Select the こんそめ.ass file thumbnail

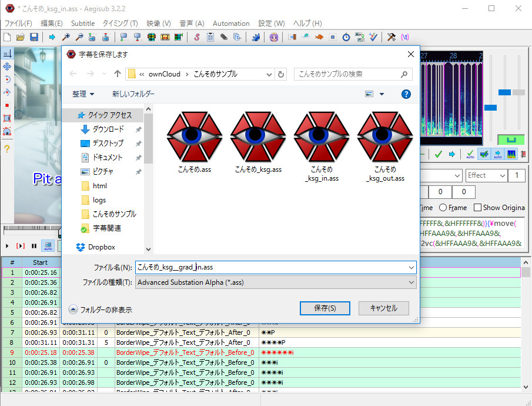click(195, 142)
